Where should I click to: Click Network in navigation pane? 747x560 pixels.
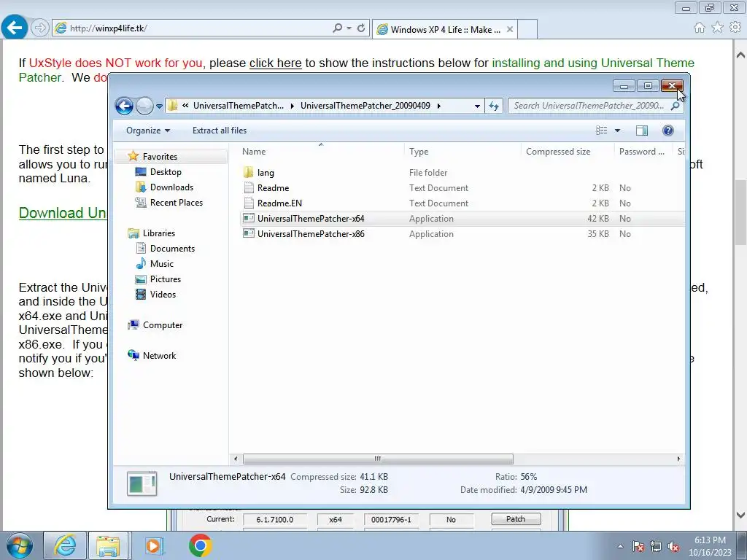click(159, 356)
